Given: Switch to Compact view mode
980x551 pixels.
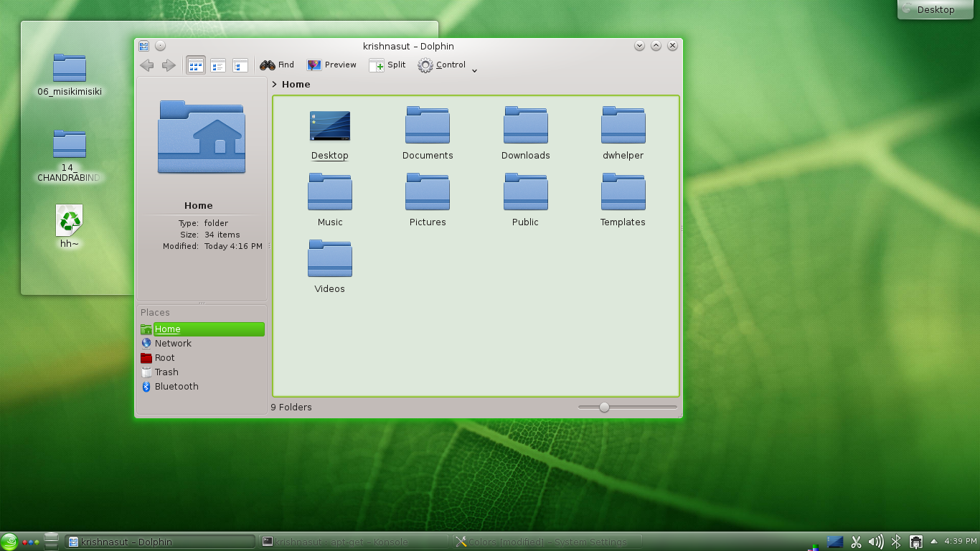Looking at the screenshot, I should [x=218, y=65].
